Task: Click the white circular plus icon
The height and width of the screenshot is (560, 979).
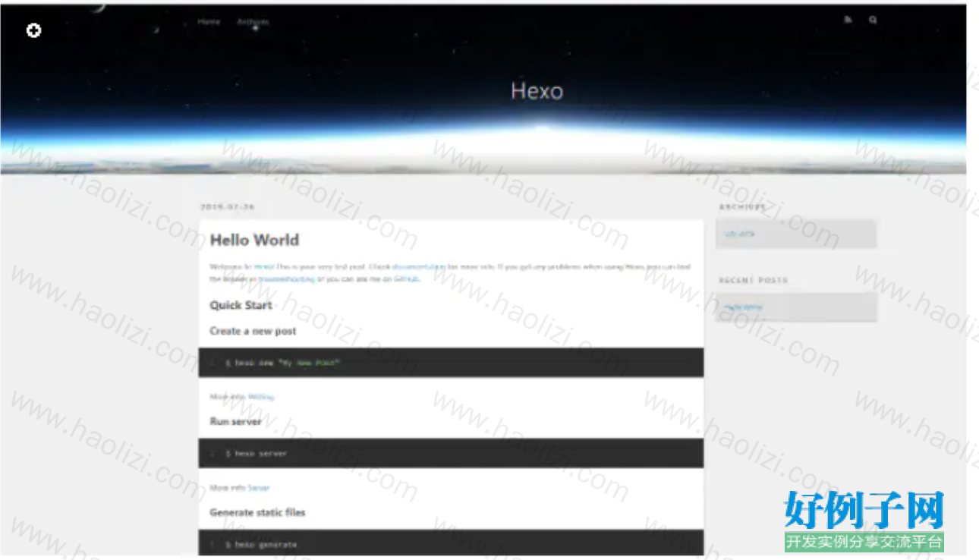Action: click(x=33, y=30)
